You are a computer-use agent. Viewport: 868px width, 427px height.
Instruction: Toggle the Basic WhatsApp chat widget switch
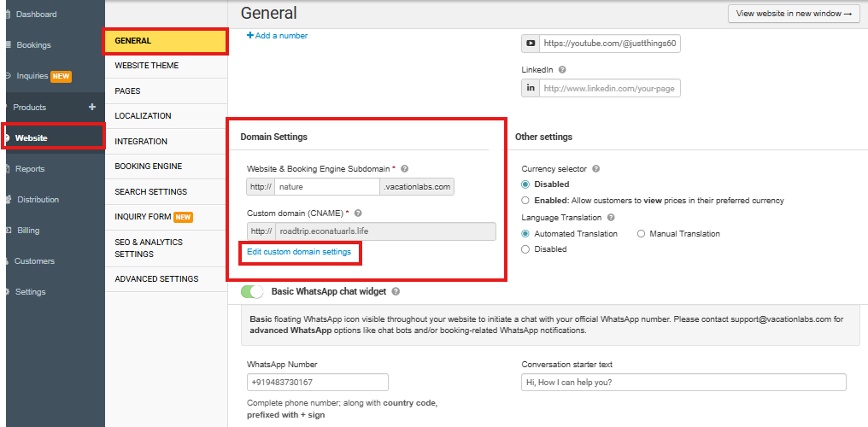pyautogui.click(x=253, y=292)
